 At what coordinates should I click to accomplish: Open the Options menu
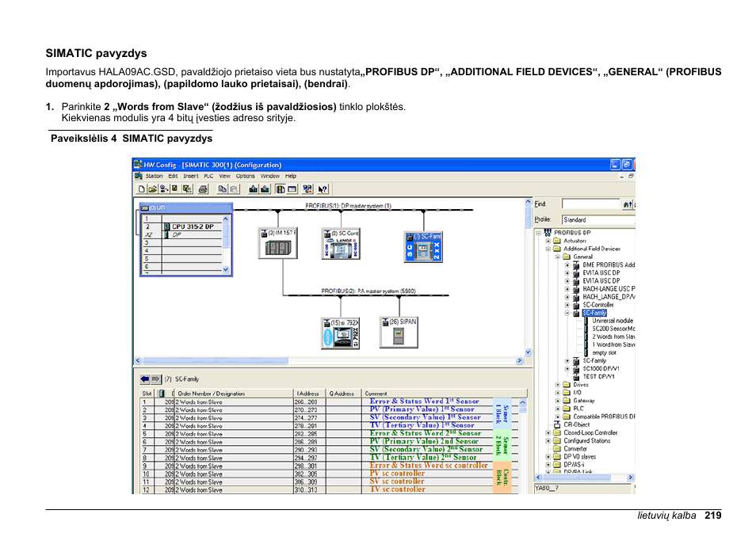[245, 177]
